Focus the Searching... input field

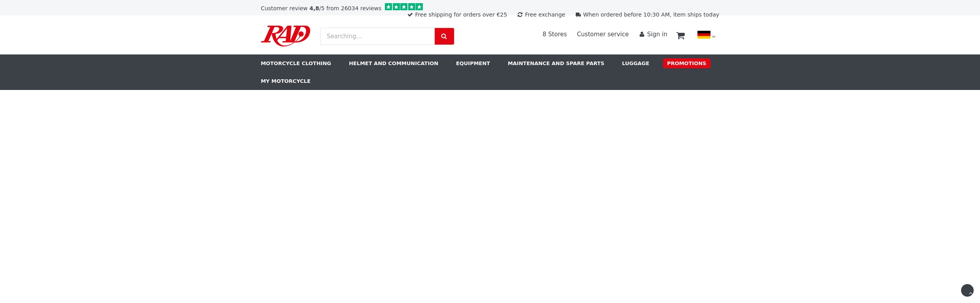coord(377,36)
